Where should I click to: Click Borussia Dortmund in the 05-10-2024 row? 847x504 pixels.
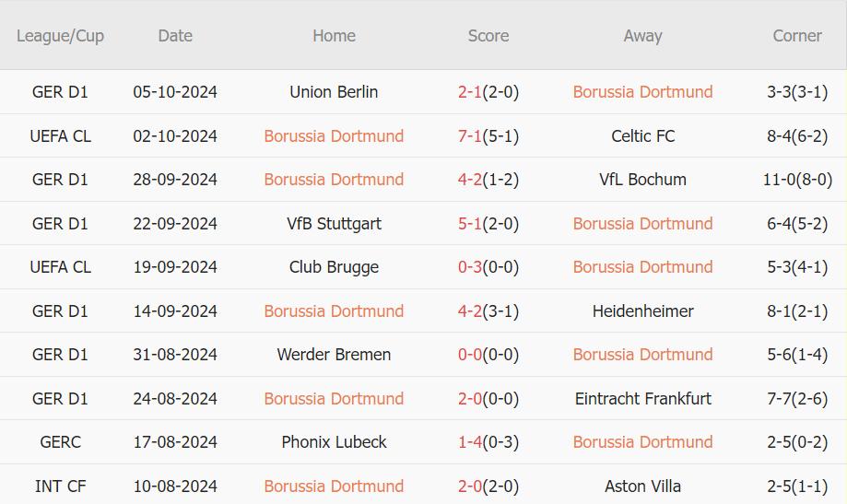coord(642,92)
